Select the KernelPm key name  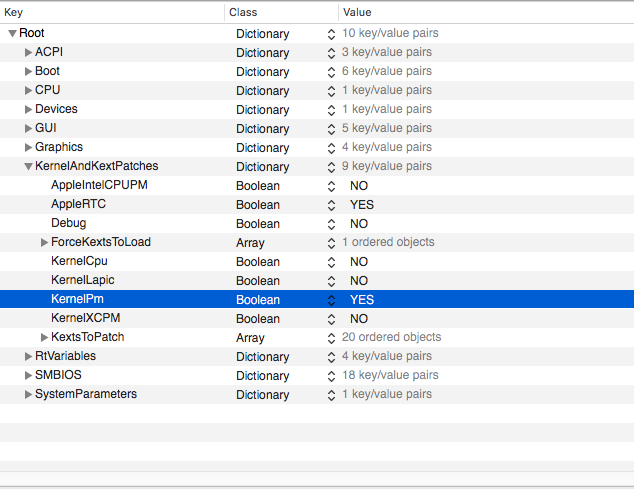pyautogui.click(x=77, y=299)
